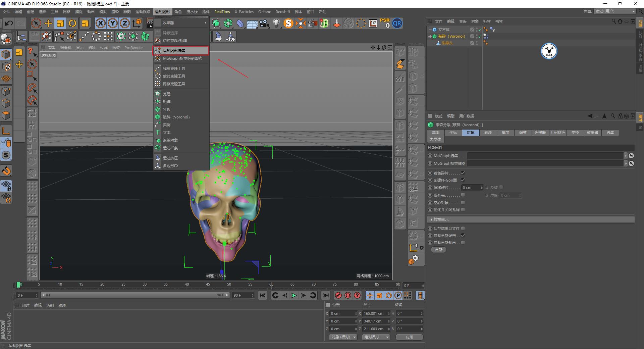Click frame 50 on the timeline slider

click(229, 285)
